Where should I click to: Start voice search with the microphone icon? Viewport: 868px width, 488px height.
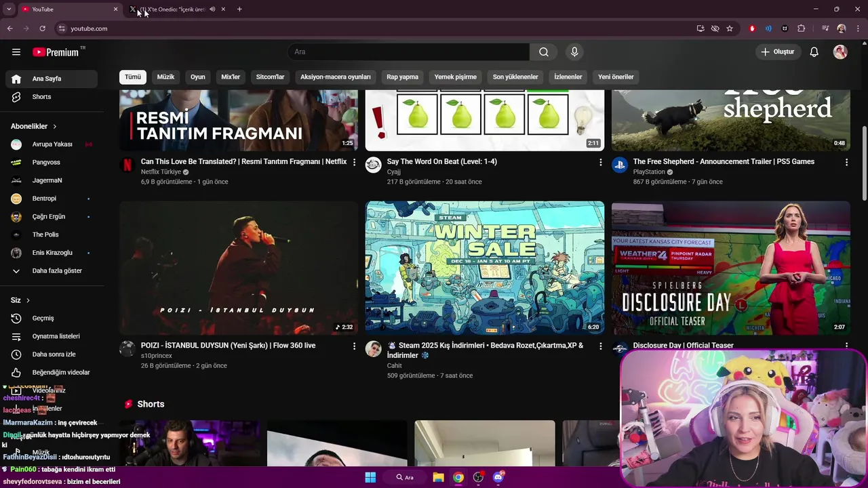point(574,52)
